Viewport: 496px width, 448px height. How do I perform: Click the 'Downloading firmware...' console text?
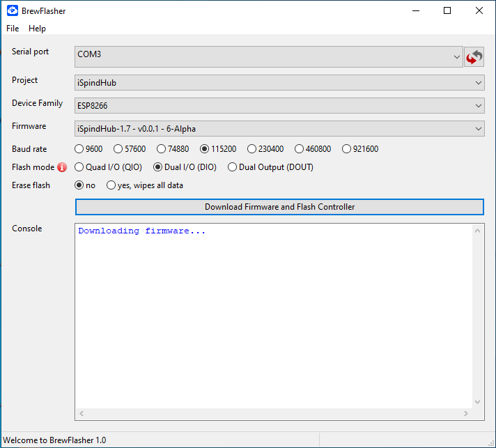141,231
